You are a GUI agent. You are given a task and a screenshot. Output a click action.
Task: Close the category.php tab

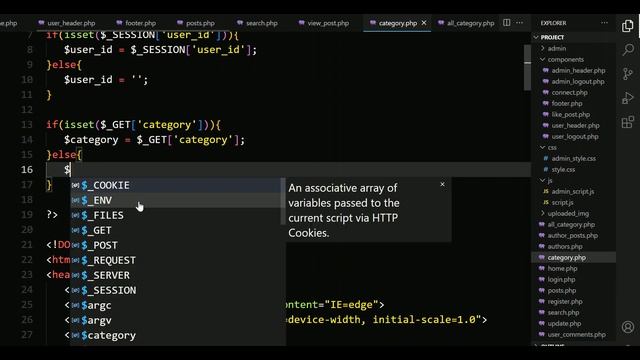click(424, 23)
